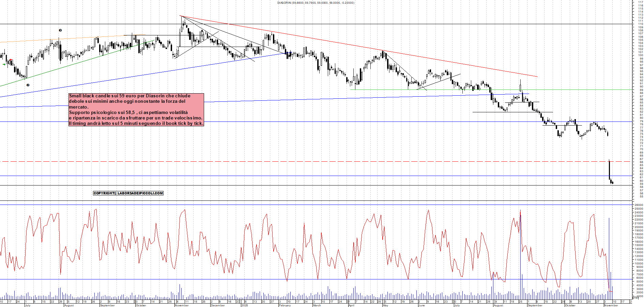Click the COPYRIGHT LABORSADEIPICCOLI.COM link
Image resolution: width=644 pixels, height=307 pixels.
(128, 193)
